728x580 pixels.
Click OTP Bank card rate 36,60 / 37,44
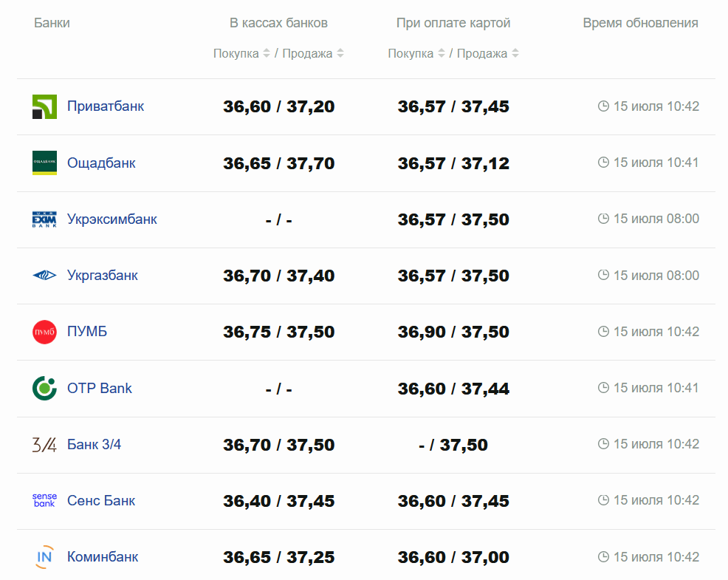(x=453, y=389)
